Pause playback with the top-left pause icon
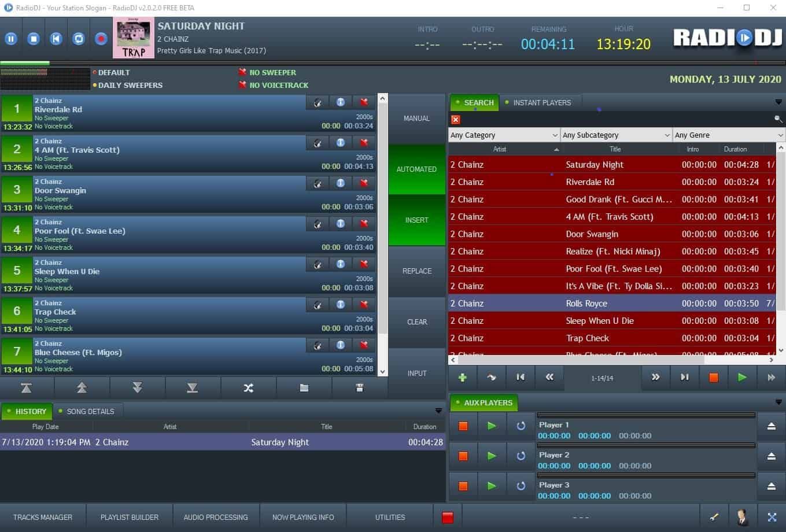The height and width of the screenshot is (532, 786). (x=11, y=38)
